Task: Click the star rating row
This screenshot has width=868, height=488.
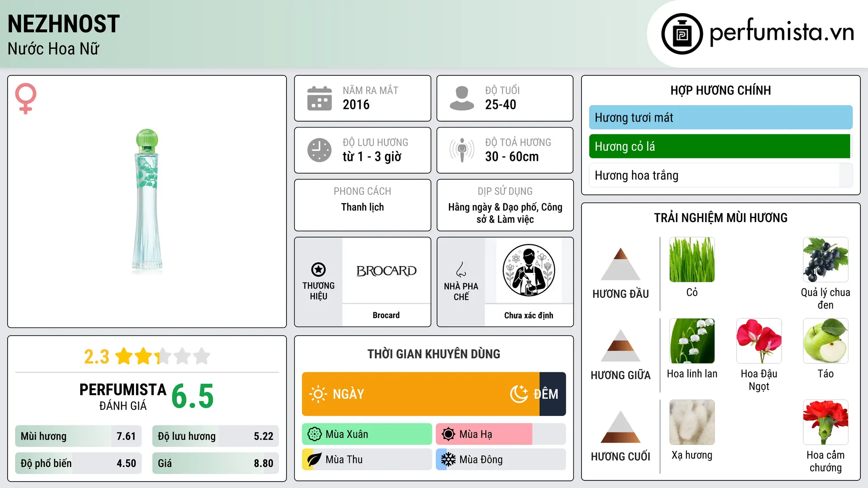Action: point(163,356)
